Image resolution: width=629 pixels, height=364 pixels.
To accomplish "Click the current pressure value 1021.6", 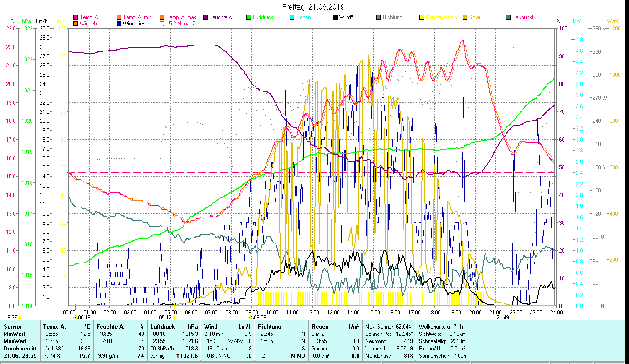I will coord(190,356).
